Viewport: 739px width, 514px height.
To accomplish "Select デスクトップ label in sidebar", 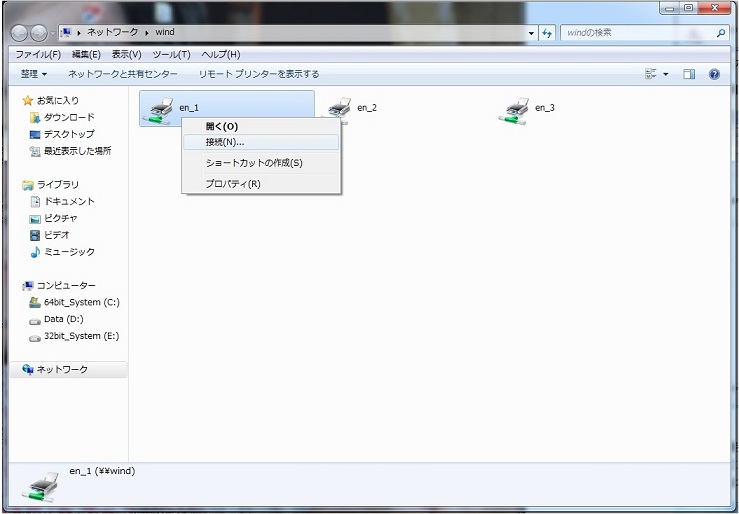I will [69, 134].
